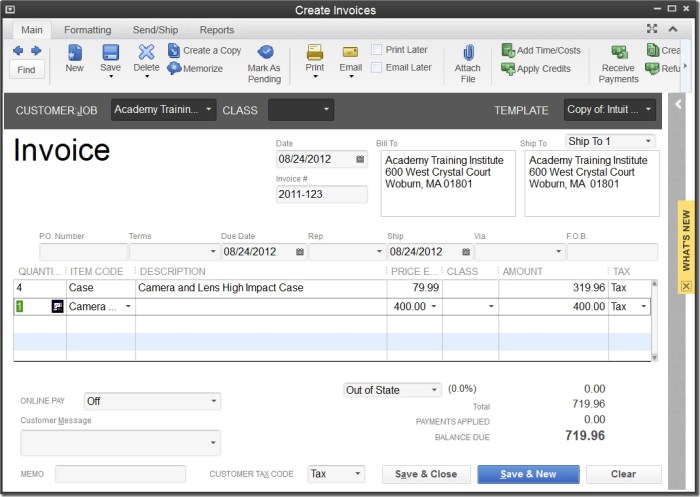Viewport: 700px width, 497px height.
Task: Click the Apply Credits icon
Action: click(508, 69)
